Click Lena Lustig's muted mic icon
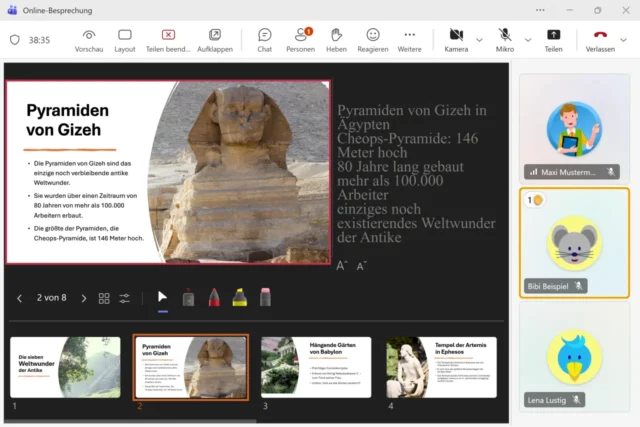640x427 pixels. 576,400
